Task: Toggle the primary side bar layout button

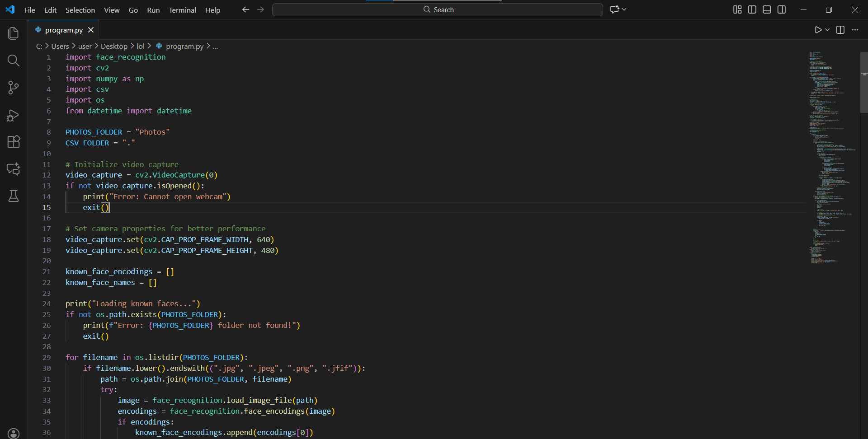Action: (x=752, y=9)
